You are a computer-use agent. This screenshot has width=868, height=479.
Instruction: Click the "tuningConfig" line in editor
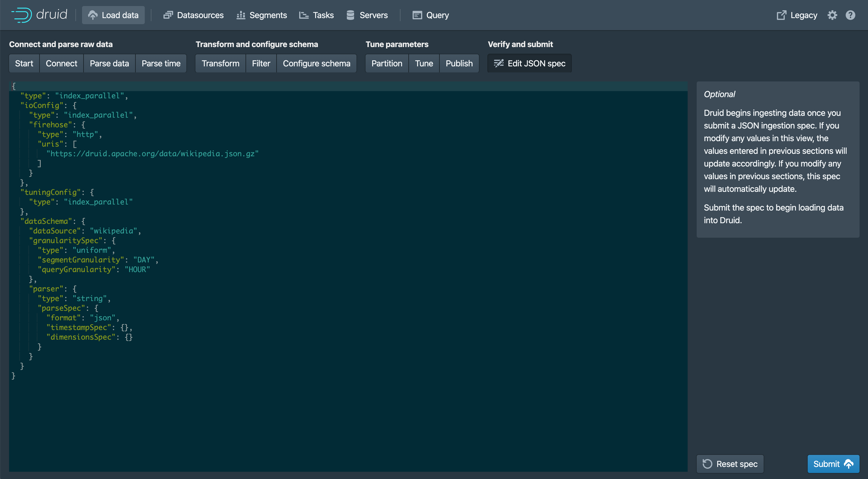click(x=57, y=192)
